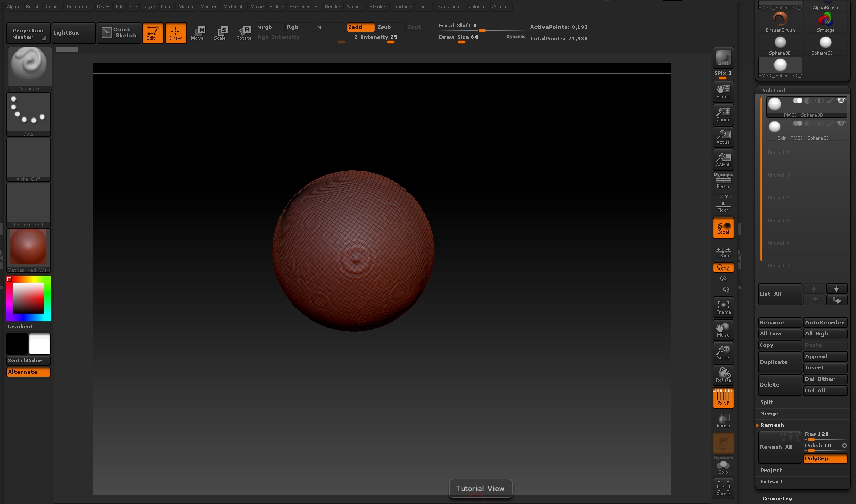The image size is (856, 504).
Task: Enable Zsub sculpt mode
Action: [x=389, y=27]
